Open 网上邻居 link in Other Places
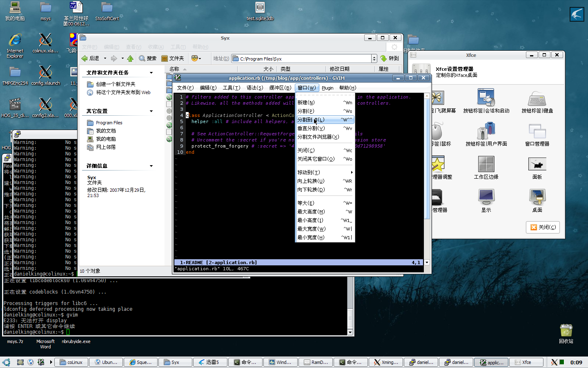The height and width of the screenshot is (368, 588). (x=106, y=147)
